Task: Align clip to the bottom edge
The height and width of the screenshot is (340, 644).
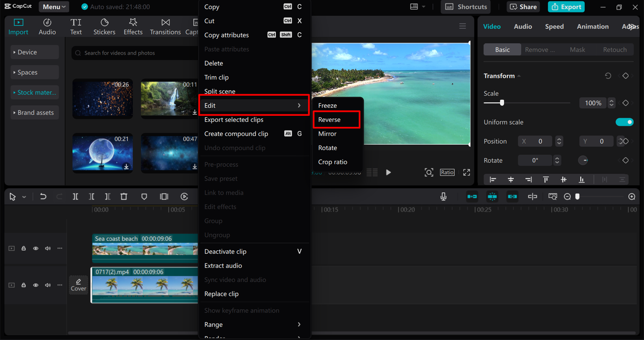Action: coord(582,179)
